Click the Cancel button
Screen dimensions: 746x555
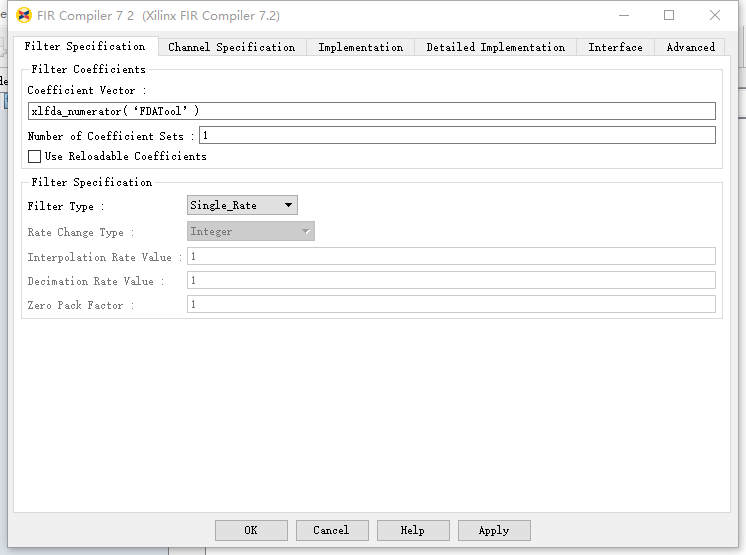pyautogui.click(x=332, y=530)
